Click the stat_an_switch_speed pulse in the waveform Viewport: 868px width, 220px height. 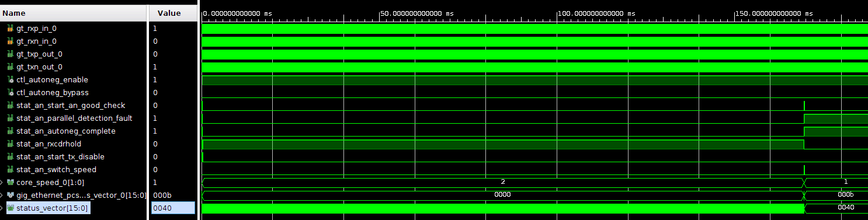[x=804, y=169]
